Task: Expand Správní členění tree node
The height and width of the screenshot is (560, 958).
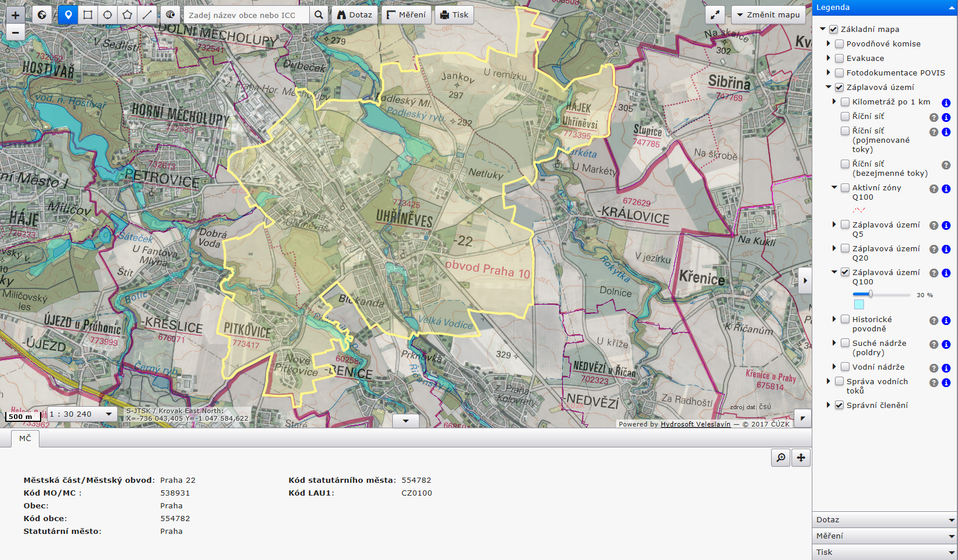Action: point(829,405)
